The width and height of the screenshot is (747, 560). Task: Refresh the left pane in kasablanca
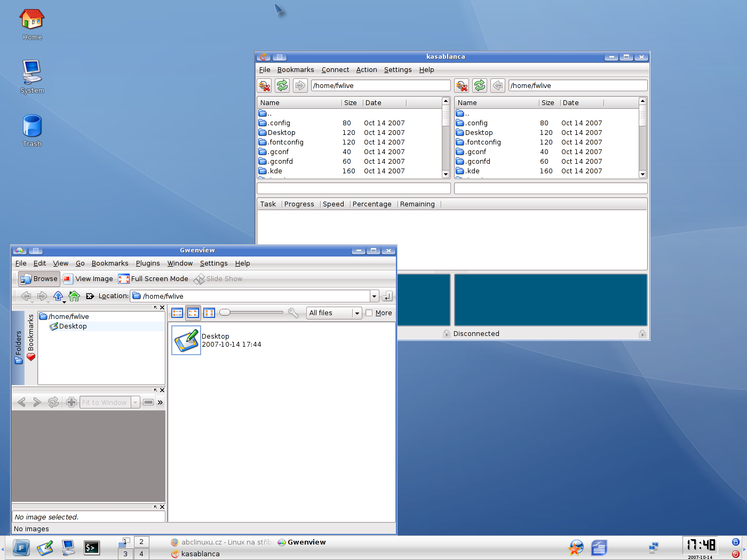(x=282, y=85)
